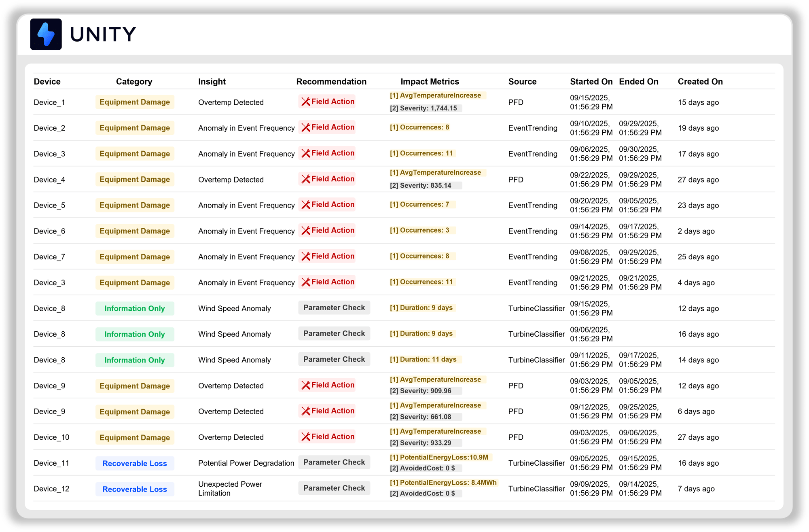Click the Field Action wrench icon for Device_1
The height and width of the screenshot is (532, 809).
307,102
